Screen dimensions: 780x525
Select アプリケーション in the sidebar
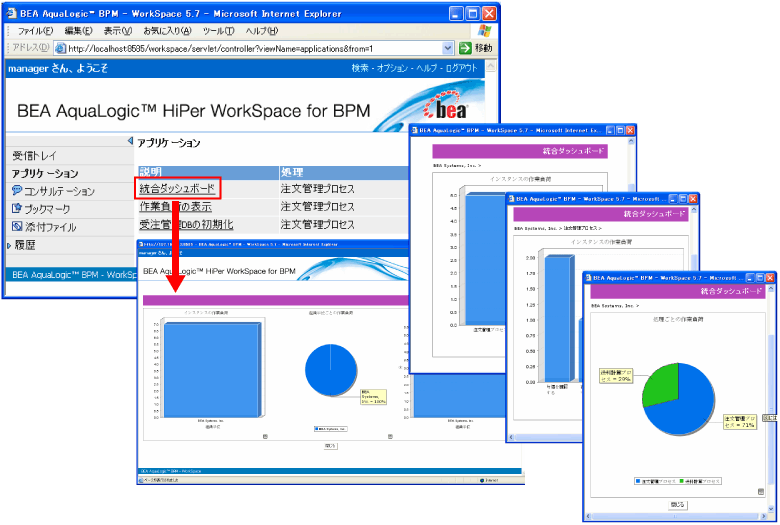click(45, 174)
